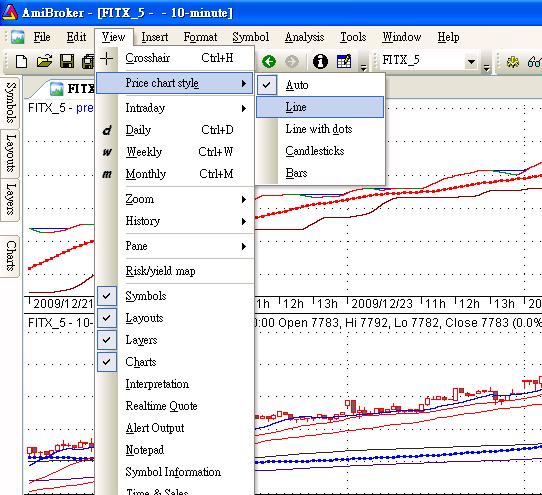Select Candlesticks chart style
542x495 pixels.
(320, 151)
